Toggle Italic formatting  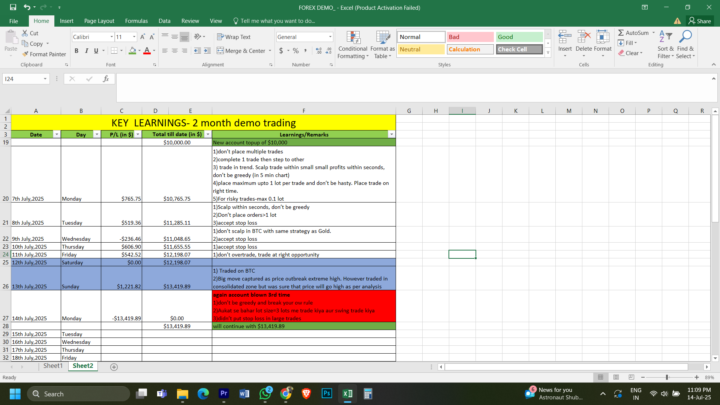tap(86, 51)
